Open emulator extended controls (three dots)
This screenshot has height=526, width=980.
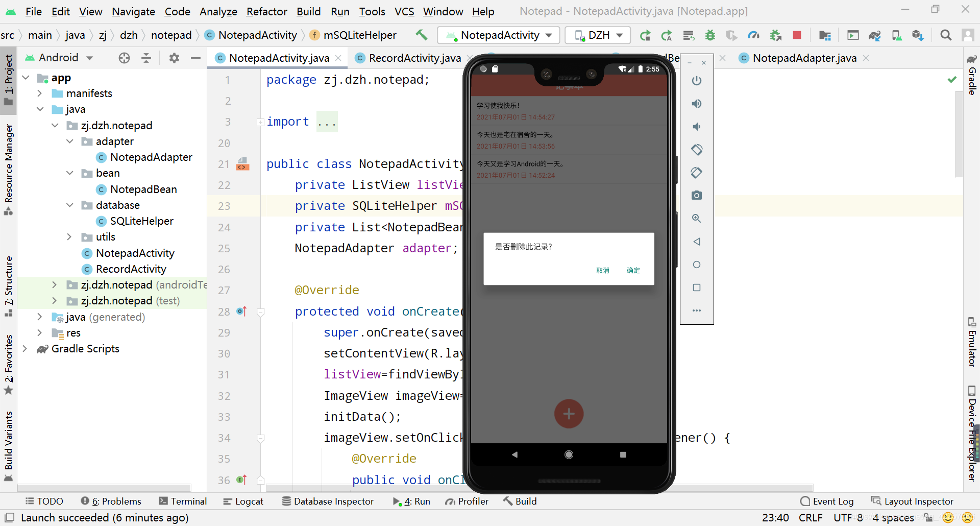click(x=697, y=310)
